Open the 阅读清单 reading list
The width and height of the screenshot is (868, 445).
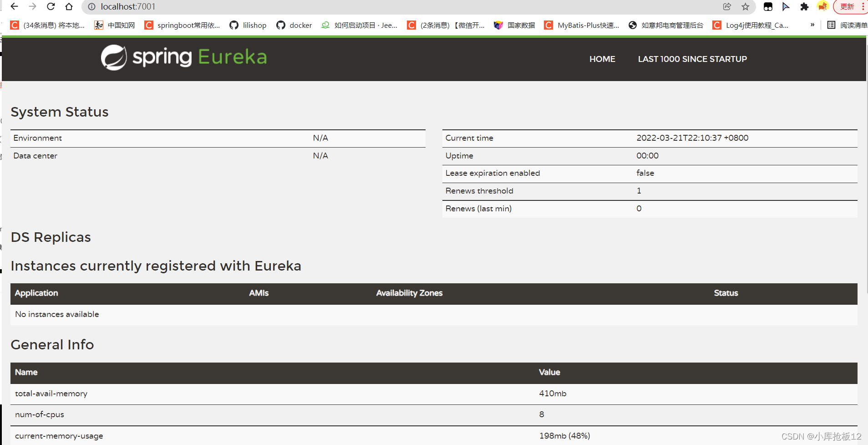pos(847,25)
